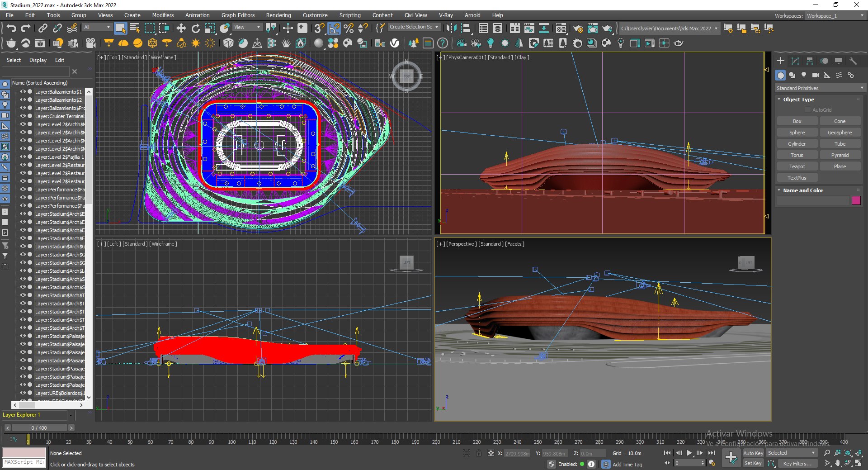Click the Mirror tool icon

(451, 28)
